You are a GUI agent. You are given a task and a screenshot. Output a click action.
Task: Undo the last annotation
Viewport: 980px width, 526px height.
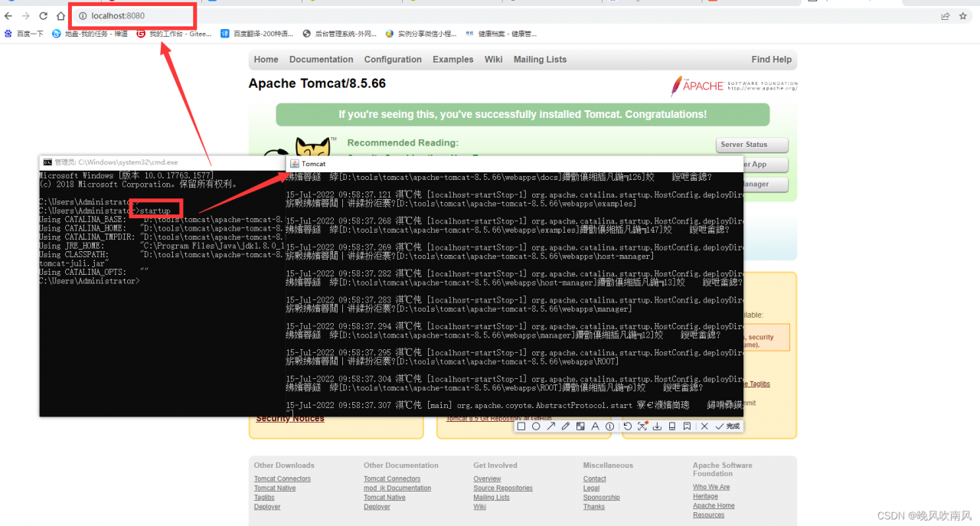click(627, 426)
